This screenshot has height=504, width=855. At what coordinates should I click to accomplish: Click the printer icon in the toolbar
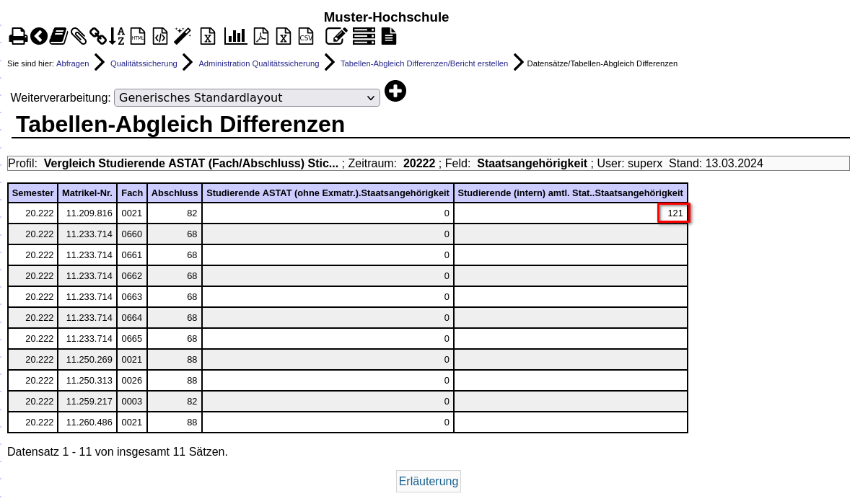pos(18,36)
